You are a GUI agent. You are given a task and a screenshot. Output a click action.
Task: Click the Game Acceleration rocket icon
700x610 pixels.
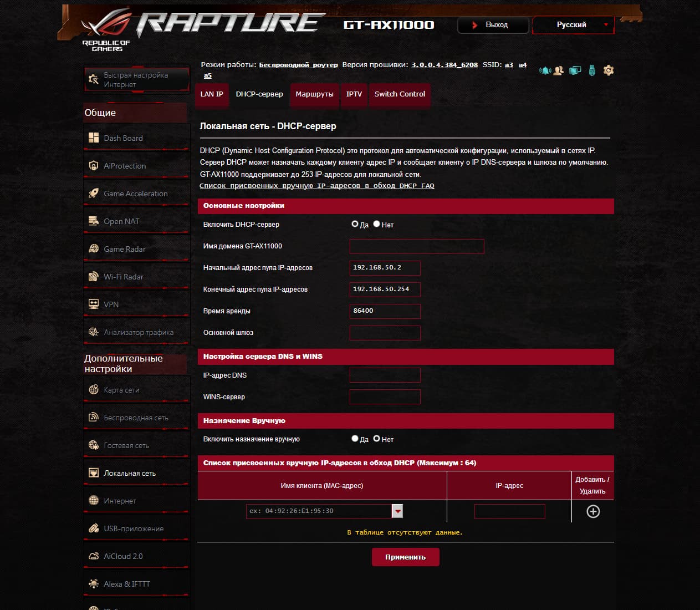pos(94,194)
